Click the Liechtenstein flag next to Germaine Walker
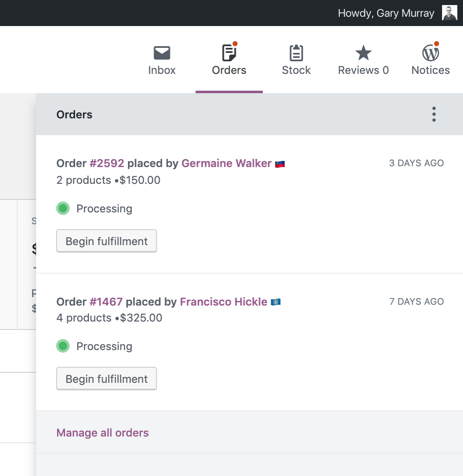This screenshot has width=463, height=476. coord(279,163)
